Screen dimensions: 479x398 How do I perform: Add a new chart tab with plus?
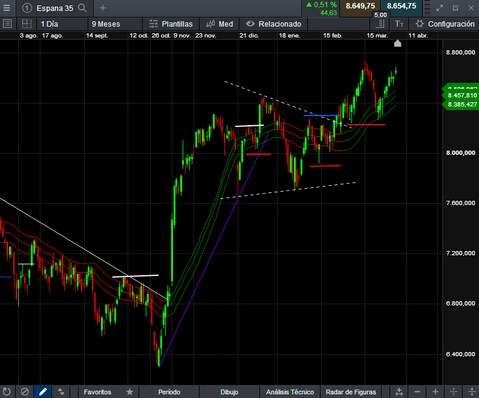click(x=103, y=8)
